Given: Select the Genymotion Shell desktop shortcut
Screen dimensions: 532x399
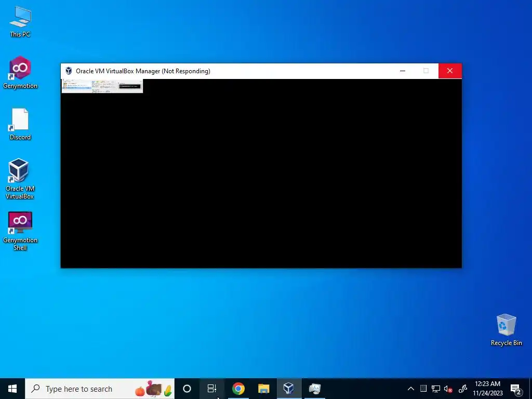Looking at the screenshot, I should click(x=20, y=231).
